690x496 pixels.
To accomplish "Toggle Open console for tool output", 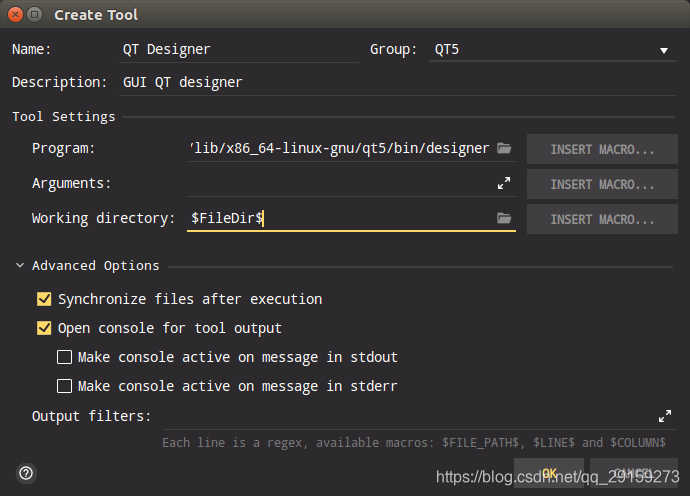I will point(44,328).
